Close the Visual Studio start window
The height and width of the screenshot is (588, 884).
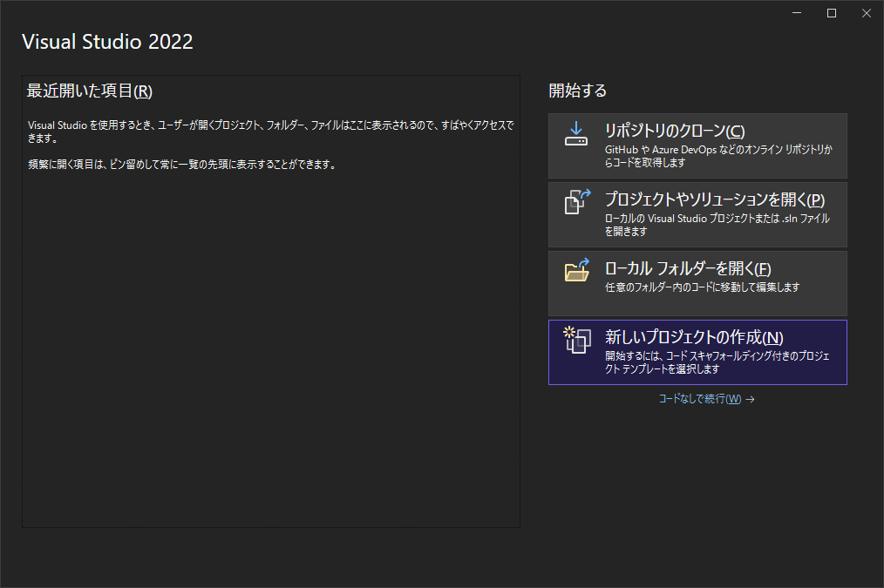867,13
